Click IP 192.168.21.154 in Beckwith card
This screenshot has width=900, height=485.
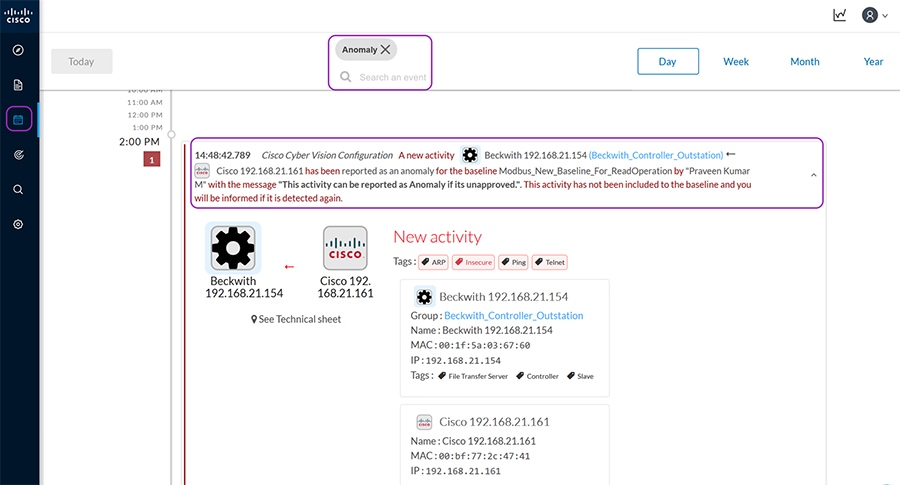[463, 361]
